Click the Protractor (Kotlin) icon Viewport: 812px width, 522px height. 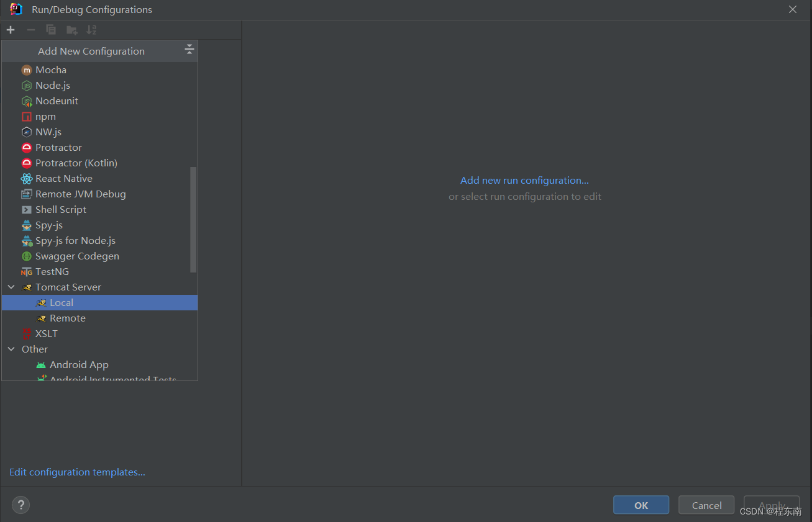coord(26,163)
